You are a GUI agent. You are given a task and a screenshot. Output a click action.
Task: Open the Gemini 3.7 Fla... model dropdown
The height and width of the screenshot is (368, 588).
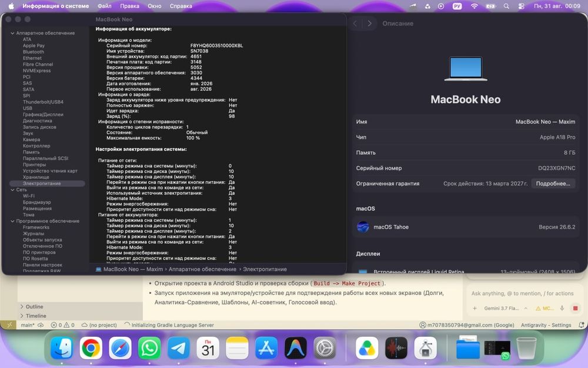click(x=506, y=309)
